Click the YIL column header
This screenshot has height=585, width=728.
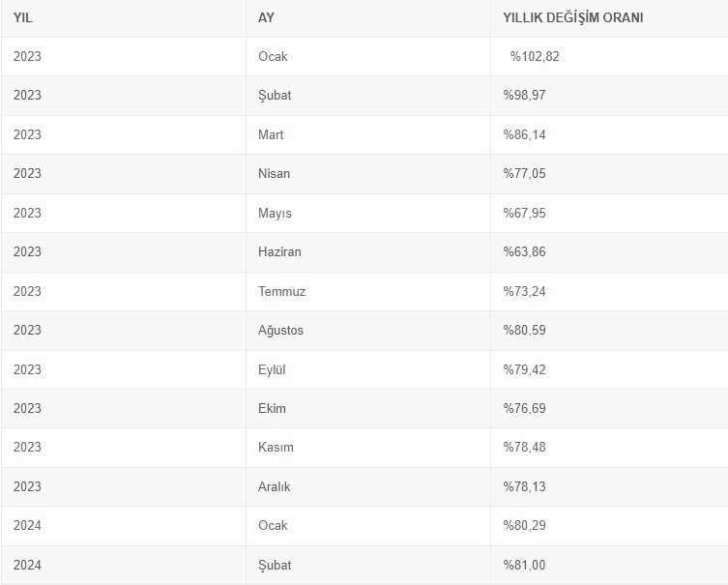(x=23, y=17)
